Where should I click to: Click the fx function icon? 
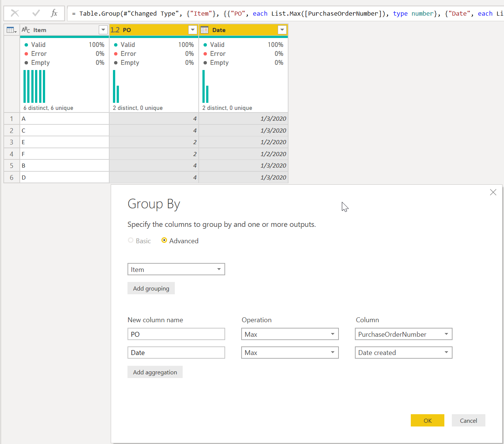click(x=54, y=13)
